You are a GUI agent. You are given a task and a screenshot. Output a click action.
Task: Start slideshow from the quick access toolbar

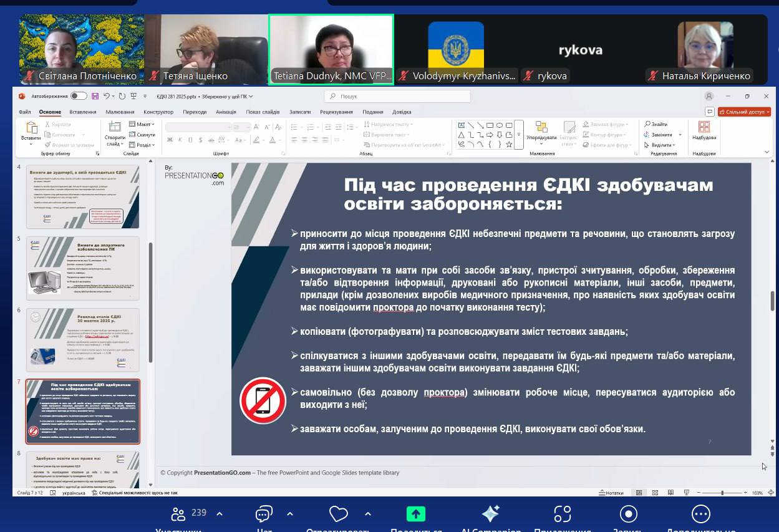point(133,96)
